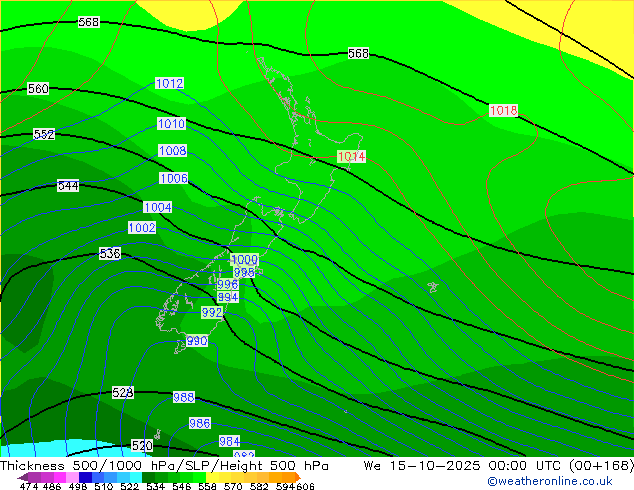This screenshot has width=634, height=490.
Task: Click the blue 992 isobar label
Action: pos(212,313)
